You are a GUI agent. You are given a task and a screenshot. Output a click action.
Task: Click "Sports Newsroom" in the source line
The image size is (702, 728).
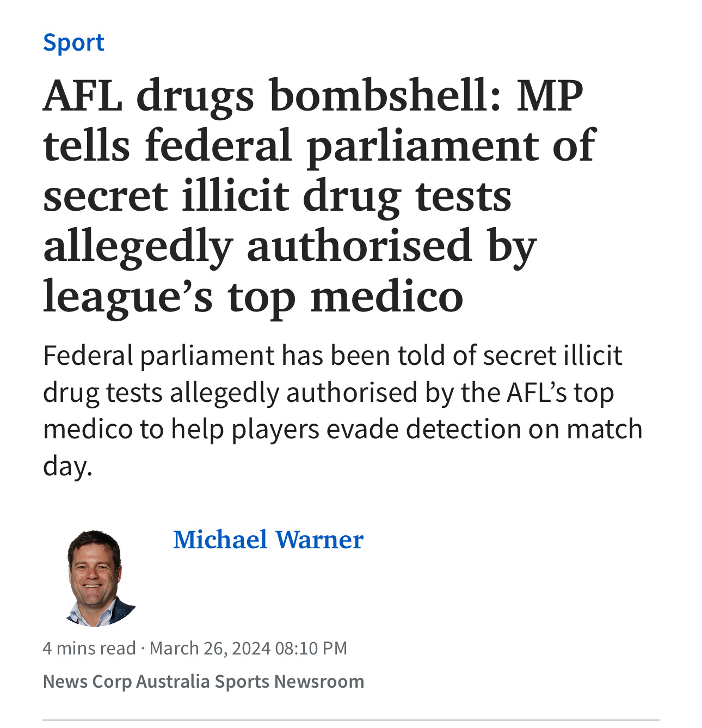(289, 681)
